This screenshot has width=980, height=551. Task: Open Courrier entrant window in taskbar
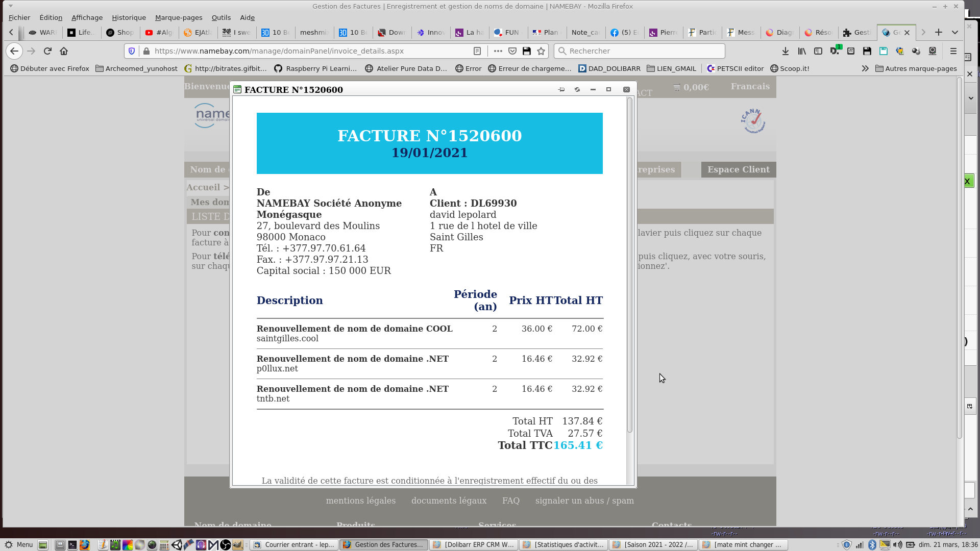coord(294,544)
